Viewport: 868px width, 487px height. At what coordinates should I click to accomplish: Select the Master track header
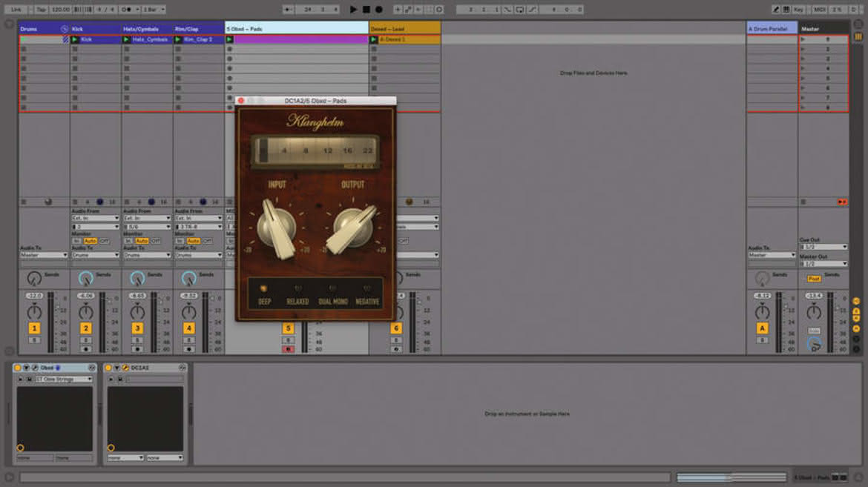click(823, 28)
